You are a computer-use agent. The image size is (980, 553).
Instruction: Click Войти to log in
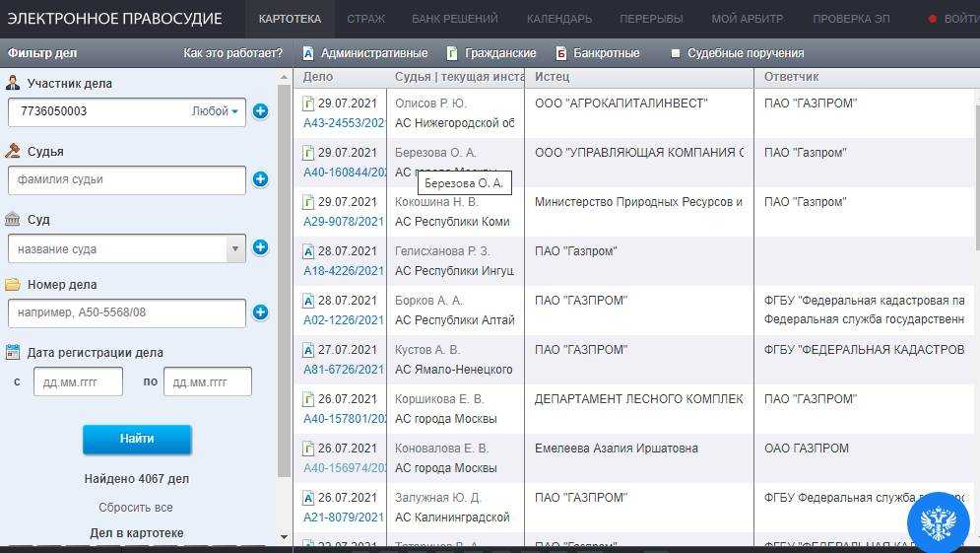(x=962, y=19)
